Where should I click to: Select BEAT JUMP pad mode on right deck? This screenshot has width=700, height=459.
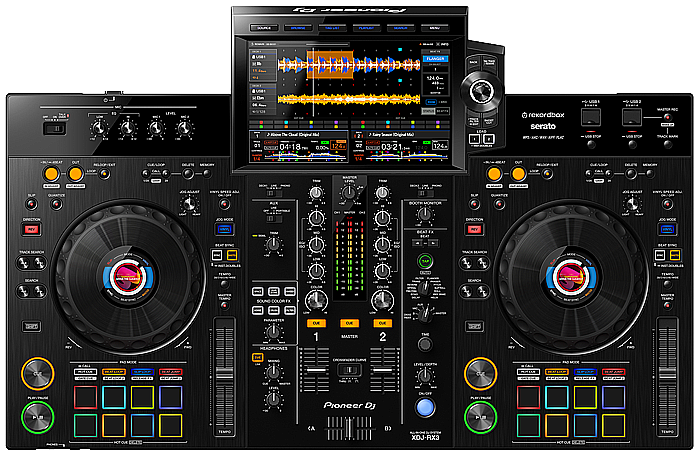click(x=613, y=371)
